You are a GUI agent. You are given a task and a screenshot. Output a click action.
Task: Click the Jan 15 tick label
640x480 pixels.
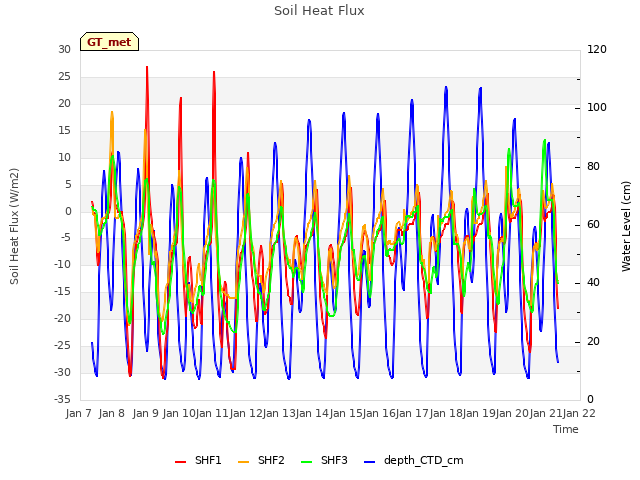[x=345, y=413]
